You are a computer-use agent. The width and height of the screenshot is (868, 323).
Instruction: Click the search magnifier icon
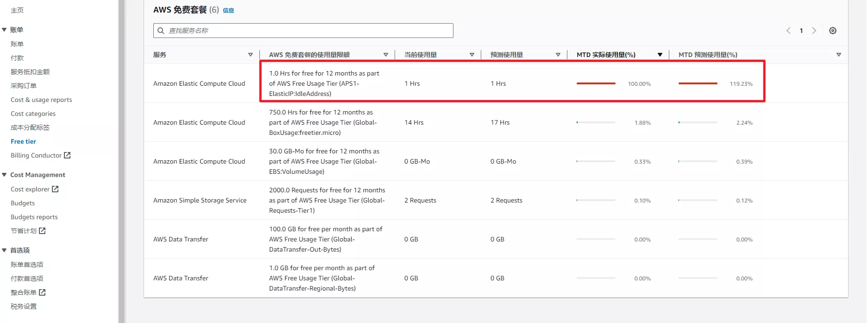coord(161,31)
